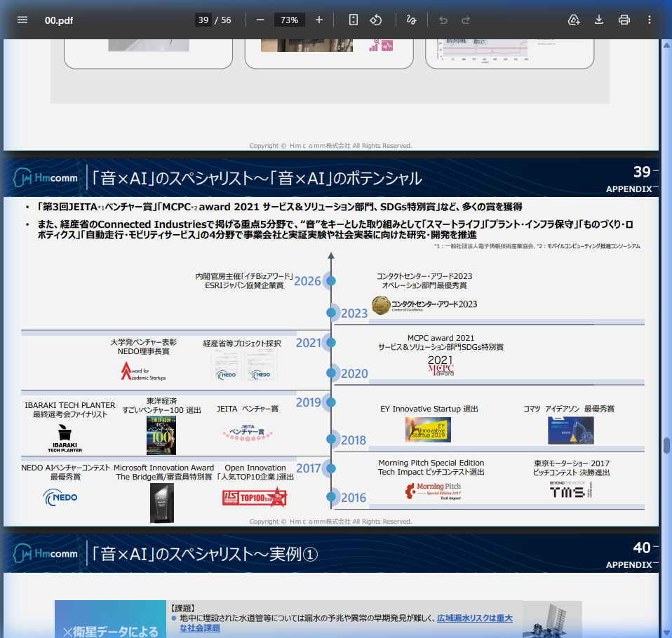Download the PDF file
672x638 pixels.
[x=599, y=20]
